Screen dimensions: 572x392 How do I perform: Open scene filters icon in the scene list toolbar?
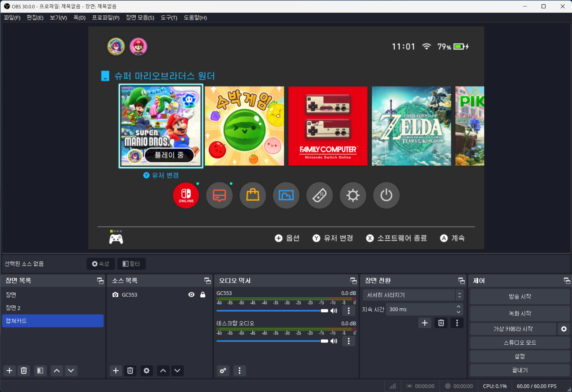(40, 371)
